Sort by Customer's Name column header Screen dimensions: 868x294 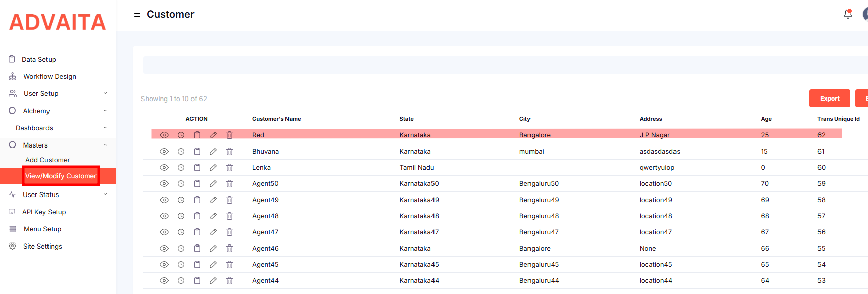click(x=276, y=119)
